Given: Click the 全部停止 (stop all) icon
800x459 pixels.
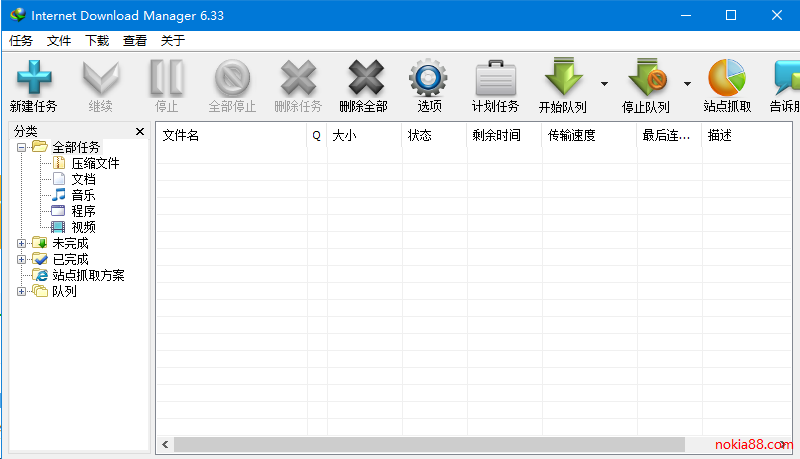Looking at the screenshot, I should [x=232, y=78].
